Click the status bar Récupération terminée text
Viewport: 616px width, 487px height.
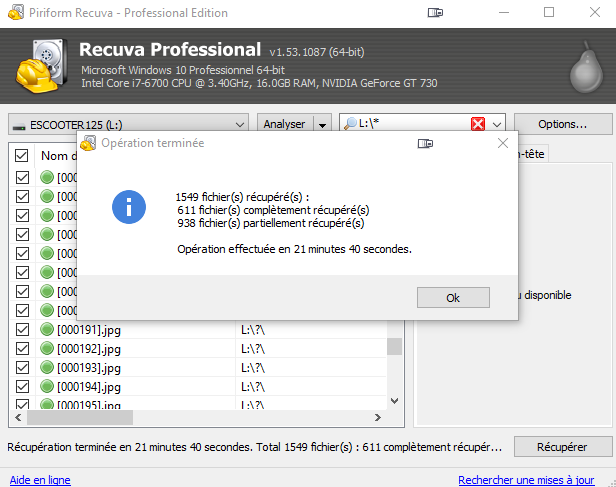pos(255,447)
